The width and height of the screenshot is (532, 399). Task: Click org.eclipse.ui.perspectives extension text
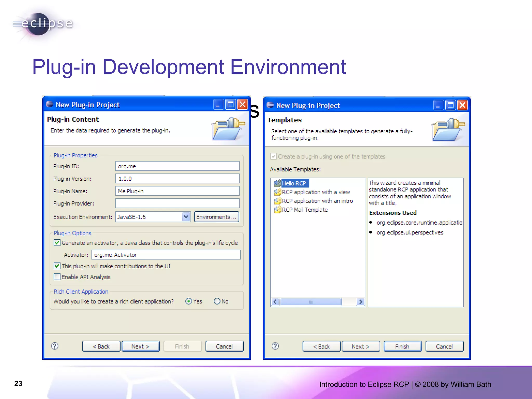(x=410, y=232)
